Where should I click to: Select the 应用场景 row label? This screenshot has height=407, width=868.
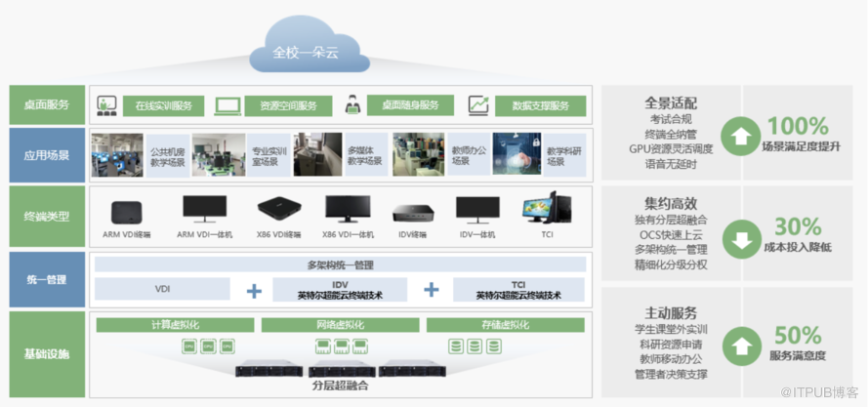coord(47,155)
